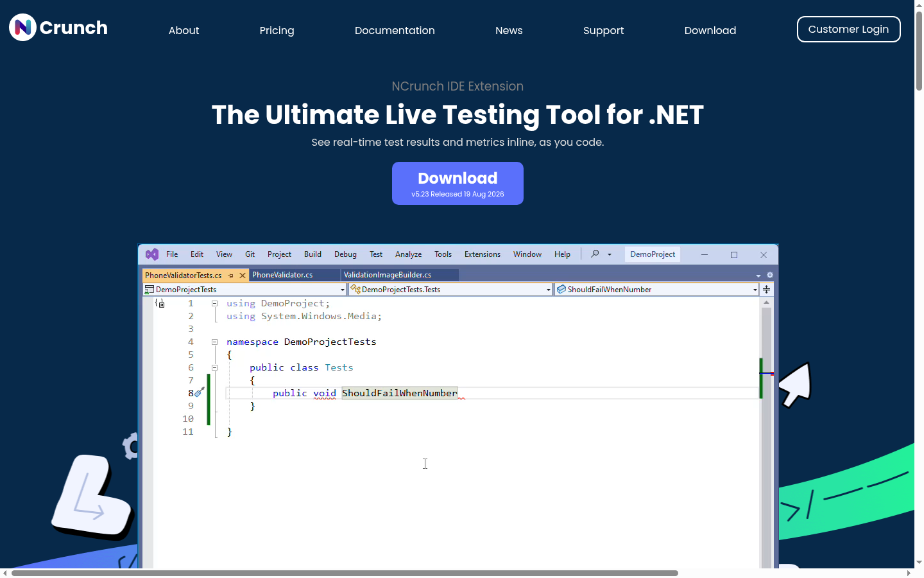
Task: Collapse the class Tests block
Action: point(214,367)
